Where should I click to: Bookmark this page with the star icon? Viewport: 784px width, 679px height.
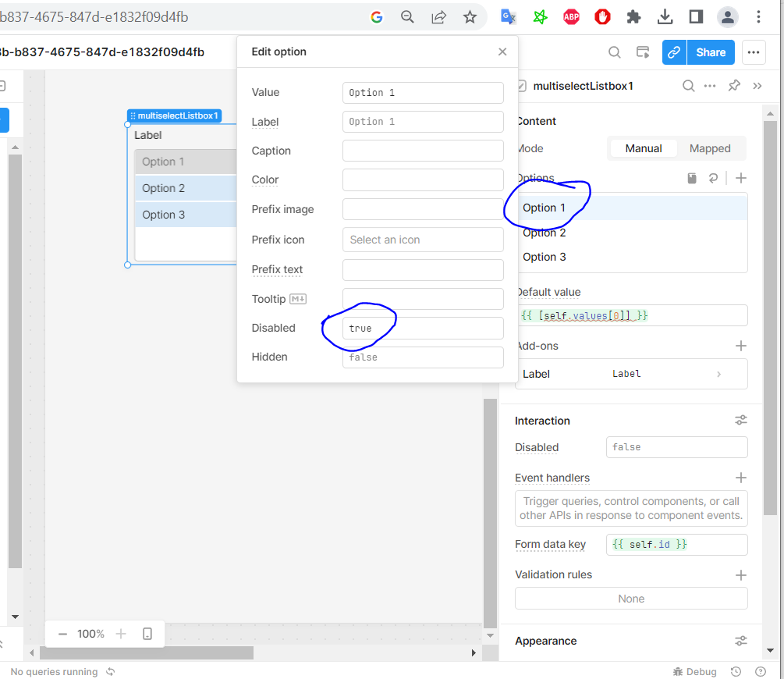[470, 17]
